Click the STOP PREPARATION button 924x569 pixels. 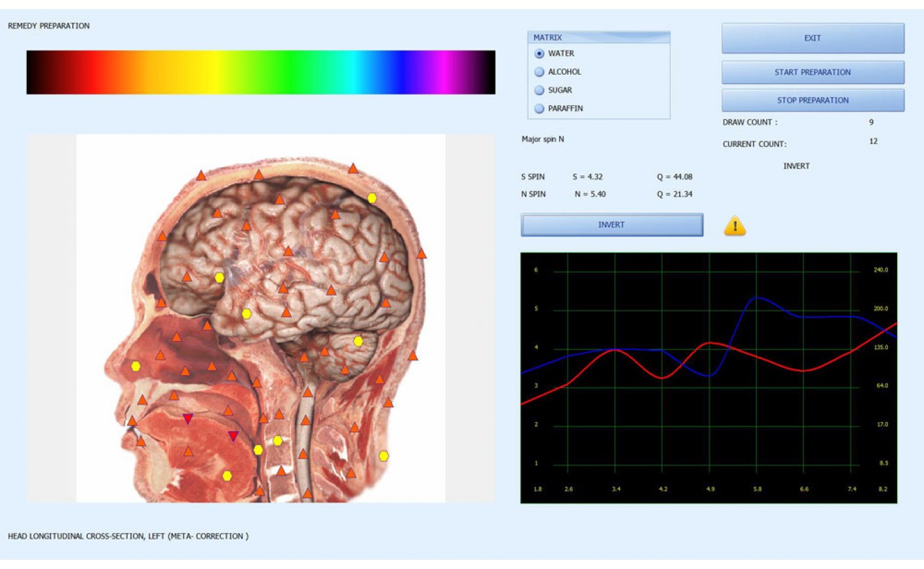pyautogui.click(x=813, y=100)
